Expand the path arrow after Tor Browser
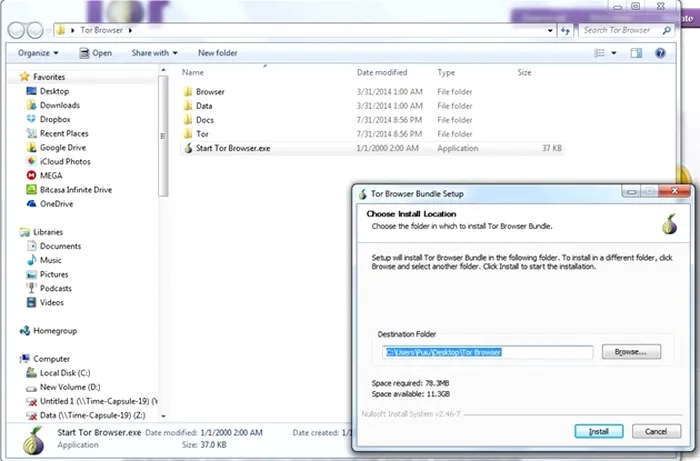The image size is (700, 461). coord(130,30)
